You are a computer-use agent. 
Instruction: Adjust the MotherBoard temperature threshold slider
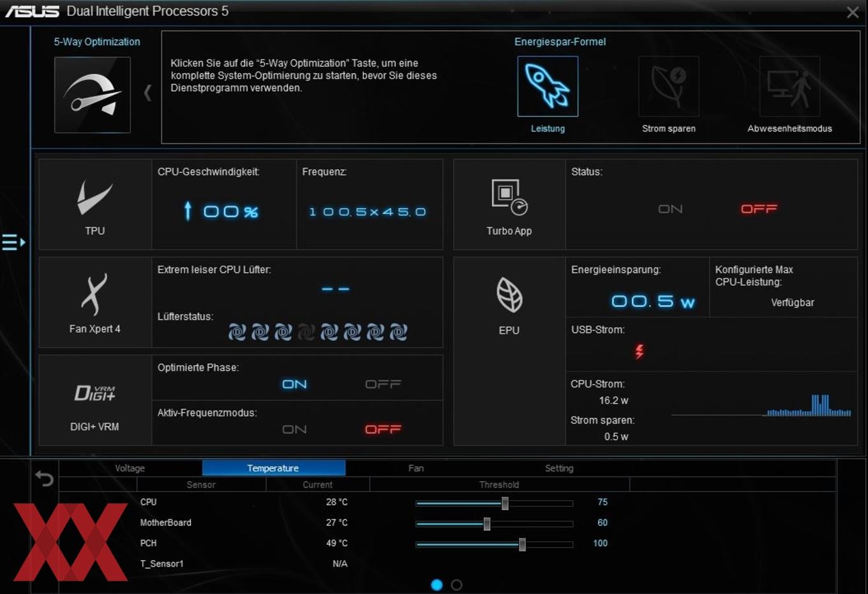point(487,524)
